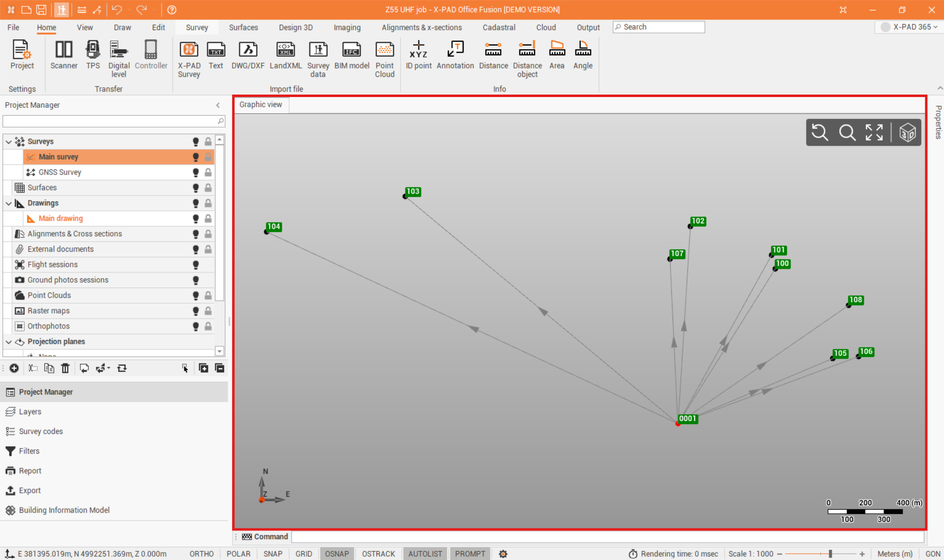Open the Scanner transfer tool
This screenshot has height=560, width=944.
[x=64, y=55]
